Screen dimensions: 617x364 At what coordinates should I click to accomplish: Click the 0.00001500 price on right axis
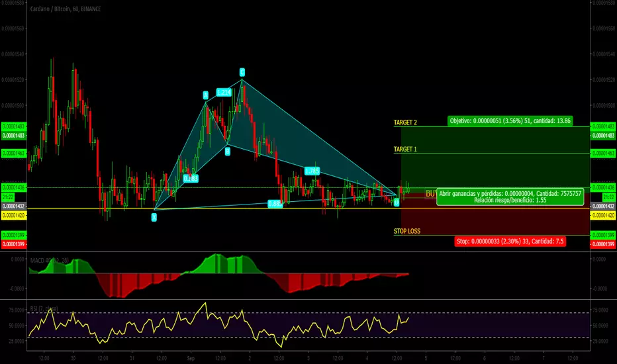pos(604,105)
